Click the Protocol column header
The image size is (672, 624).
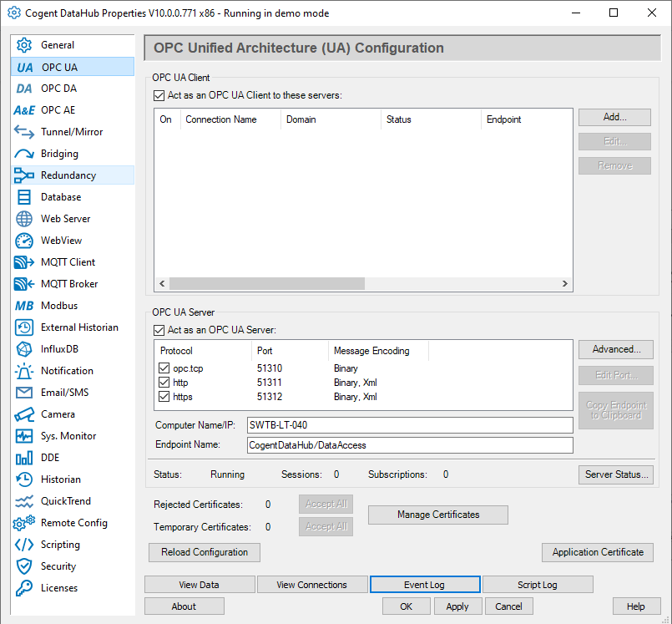(x=203, y=351)
